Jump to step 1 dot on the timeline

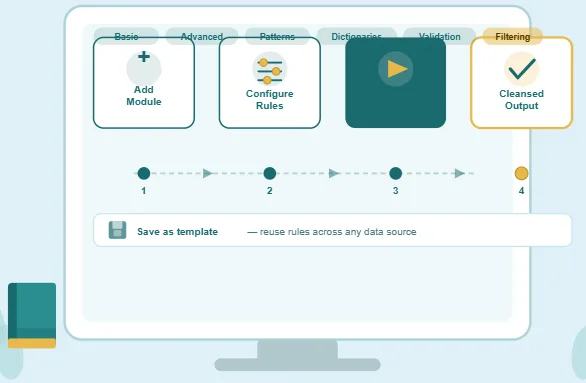point(144,173)
